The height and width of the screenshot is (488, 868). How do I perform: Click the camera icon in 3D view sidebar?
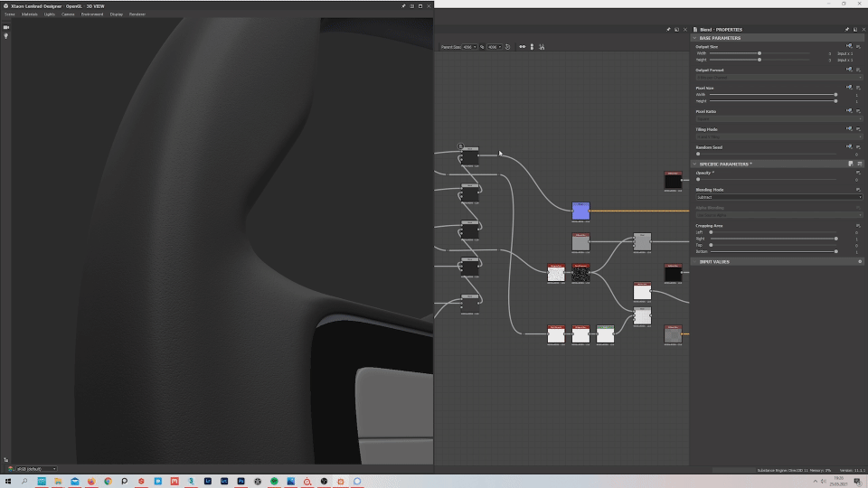point(6,27)
